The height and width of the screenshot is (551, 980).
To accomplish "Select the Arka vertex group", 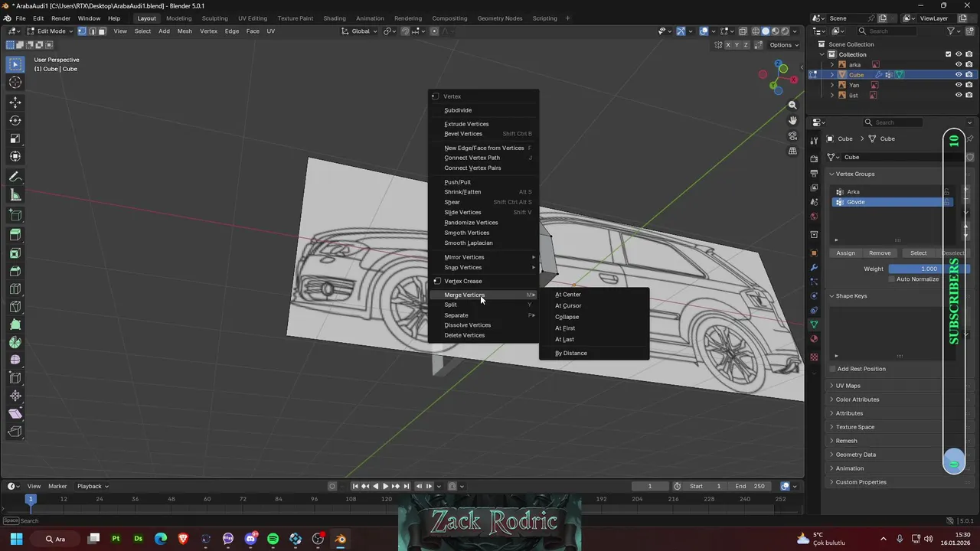I will click(x=890, y=192).
